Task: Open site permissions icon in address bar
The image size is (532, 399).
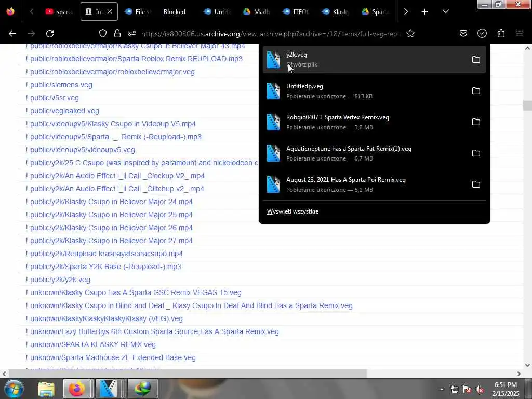Action: [x=132, y=33]
